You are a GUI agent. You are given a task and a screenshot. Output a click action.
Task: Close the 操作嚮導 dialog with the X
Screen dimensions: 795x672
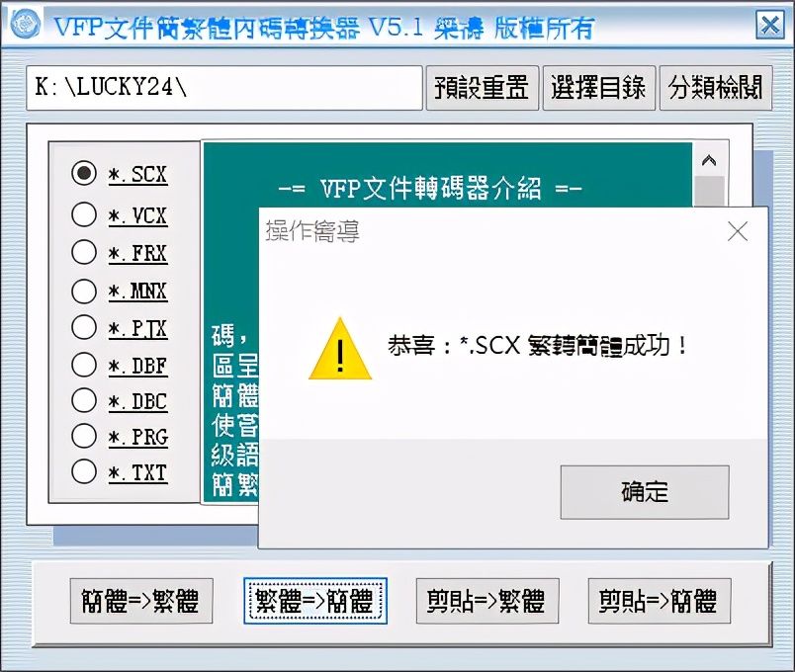point(738,231)
